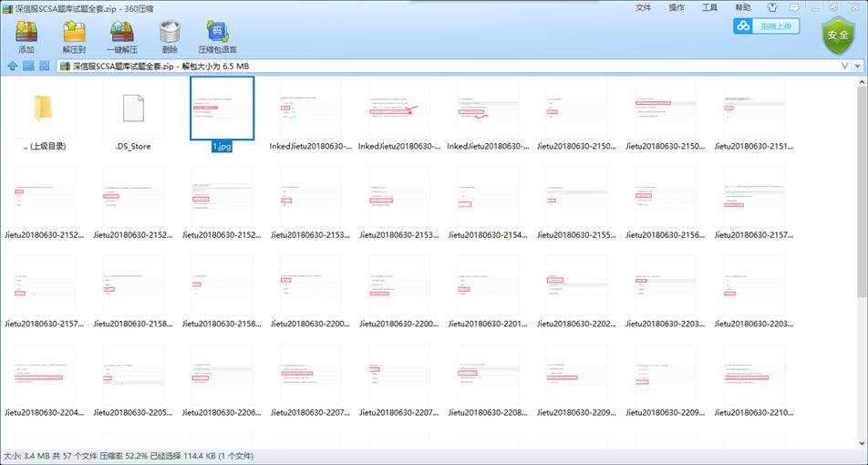Switch to thumbnail grid view icon
Viewport: 868px width, 465px height.
[x=45, y=67]
